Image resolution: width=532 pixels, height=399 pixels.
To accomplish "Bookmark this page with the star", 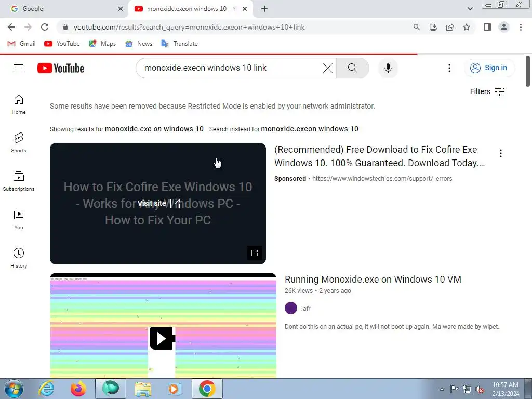I will pyautogui.click(x=467, y=27).
